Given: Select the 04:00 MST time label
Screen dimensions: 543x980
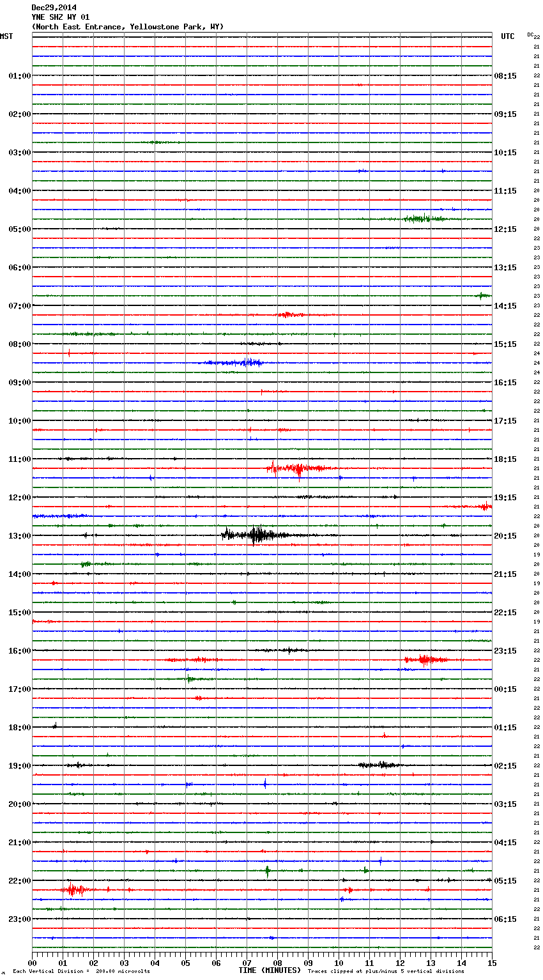Looking at the screenshot, I should click(19, 191).
